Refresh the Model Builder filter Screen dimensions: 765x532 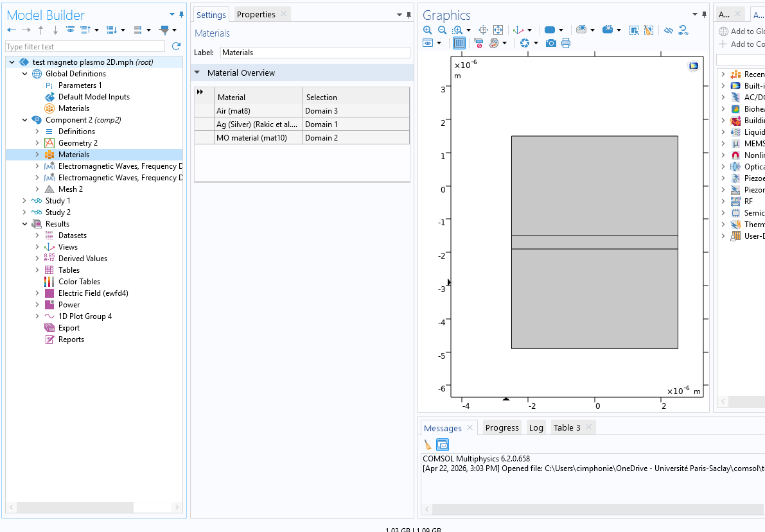click(x=176, y=47)
